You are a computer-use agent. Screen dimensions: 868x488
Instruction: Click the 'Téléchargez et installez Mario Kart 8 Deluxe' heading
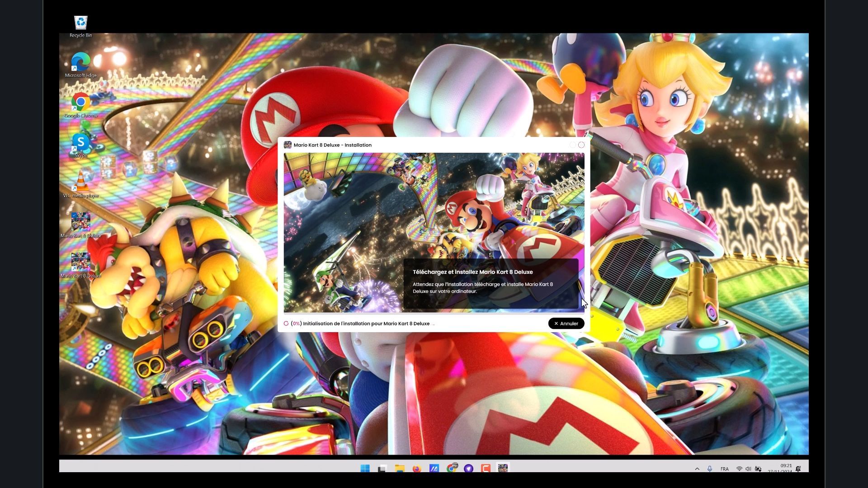472,272
